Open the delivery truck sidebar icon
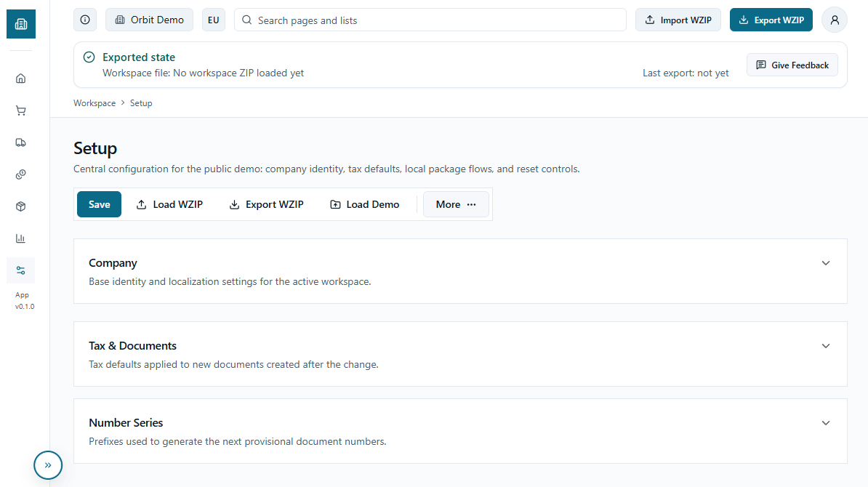This screenshot has width=868, height=487. tap(21, 142)
